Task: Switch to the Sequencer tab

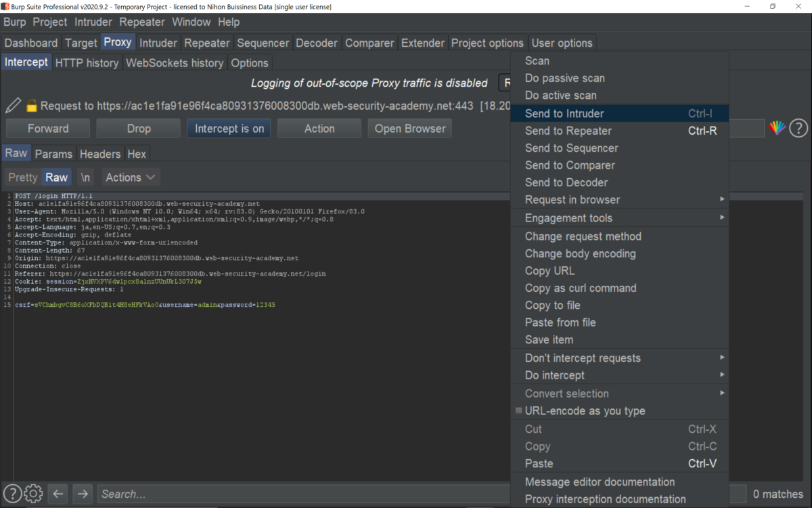Action: [x=263, y=43]
